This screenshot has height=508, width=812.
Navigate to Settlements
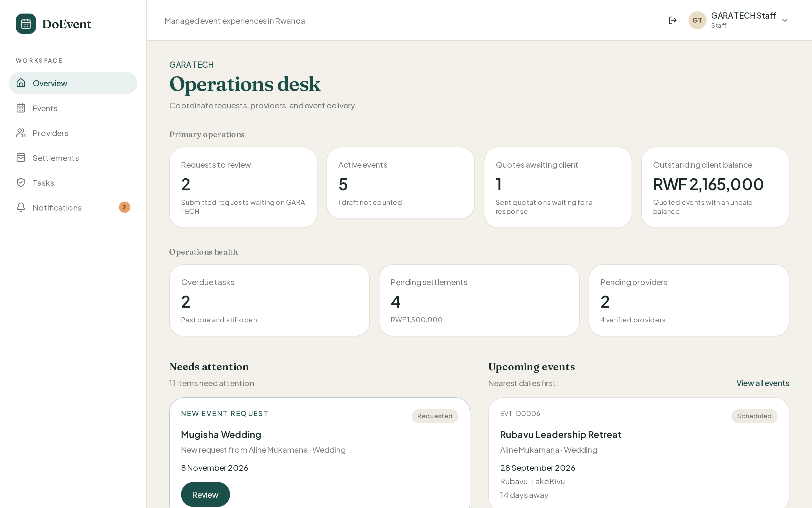point(73,157)
